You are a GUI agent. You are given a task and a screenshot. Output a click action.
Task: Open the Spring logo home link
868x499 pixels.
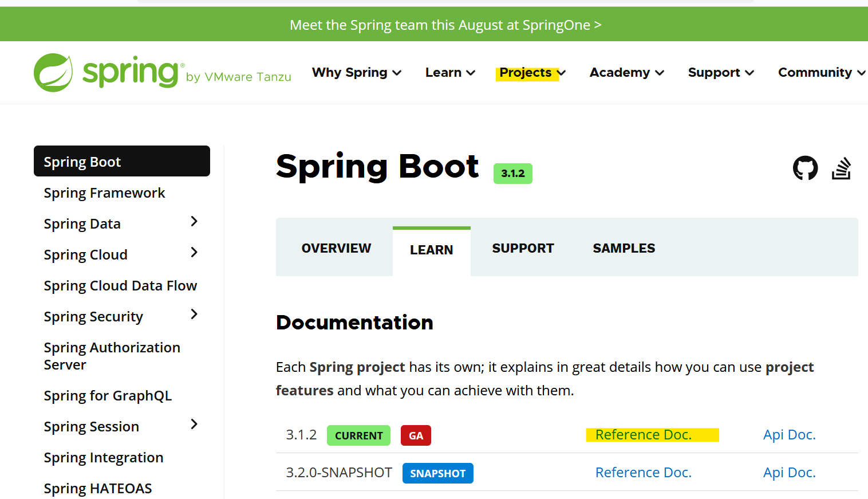click(x=162, y=73)
